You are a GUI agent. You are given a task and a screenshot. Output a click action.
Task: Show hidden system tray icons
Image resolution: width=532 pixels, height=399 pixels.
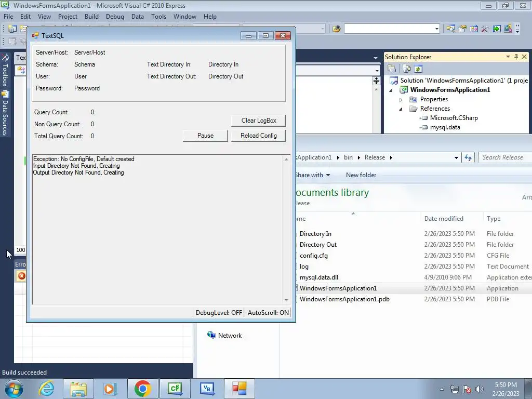442,389
